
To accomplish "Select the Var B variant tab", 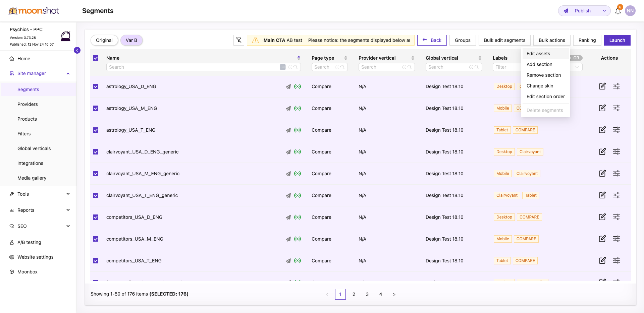I will [x=131, y=40].
